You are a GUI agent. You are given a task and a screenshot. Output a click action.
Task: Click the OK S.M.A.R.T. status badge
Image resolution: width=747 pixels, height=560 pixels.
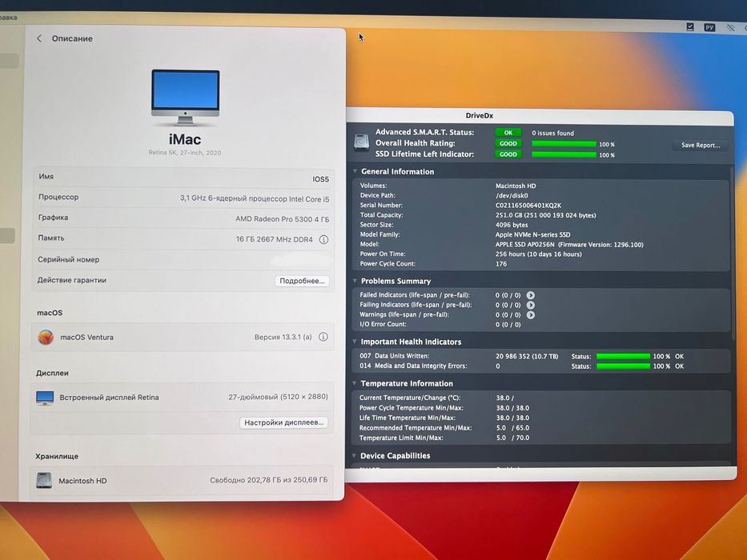(x=508, y=133)
